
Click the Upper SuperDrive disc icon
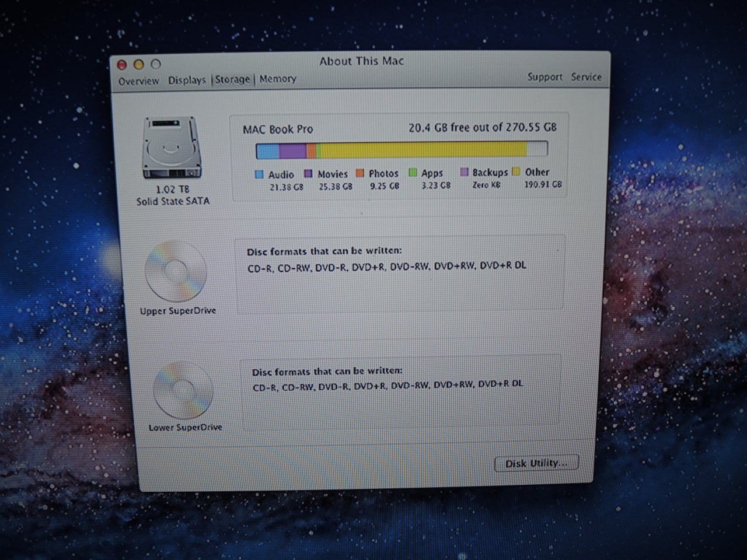click(x=176, y=272)
